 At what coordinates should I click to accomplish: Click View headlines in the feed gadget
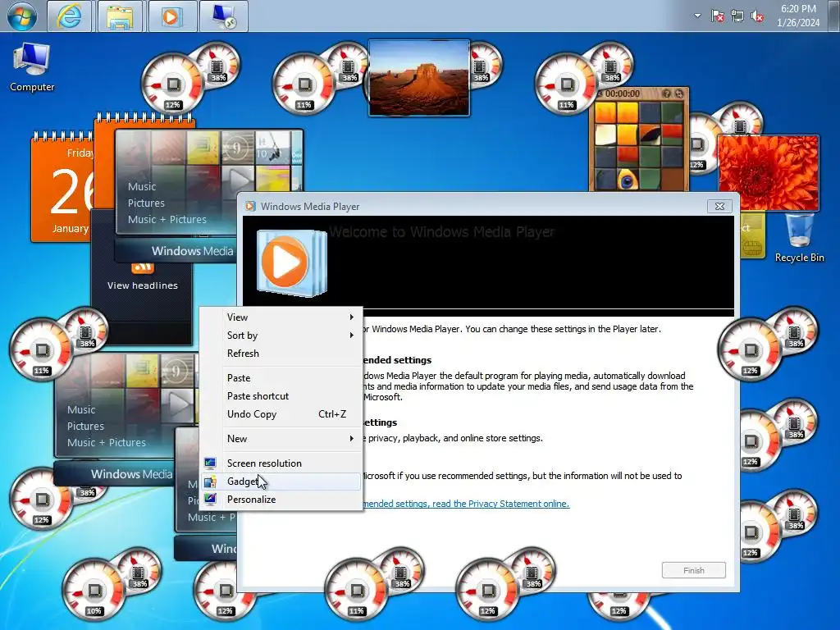click(x=143, y=285)
